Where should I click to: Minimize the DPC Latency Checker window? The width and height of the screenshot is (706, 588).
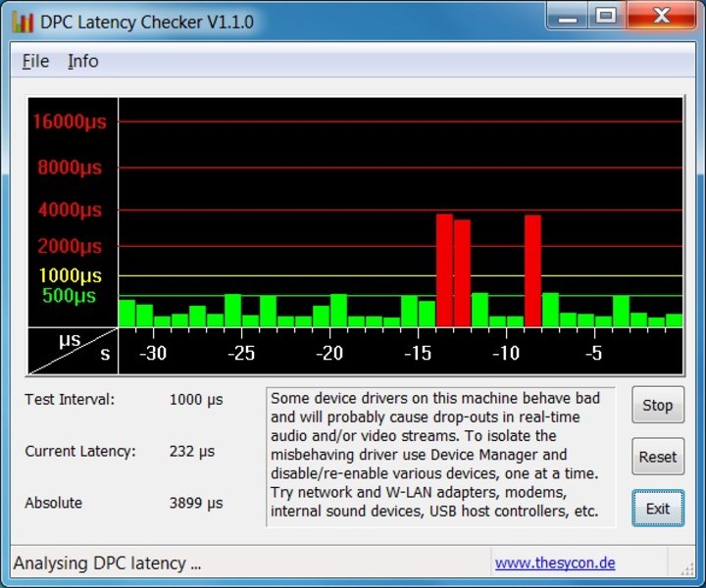[x=568, y=17]
